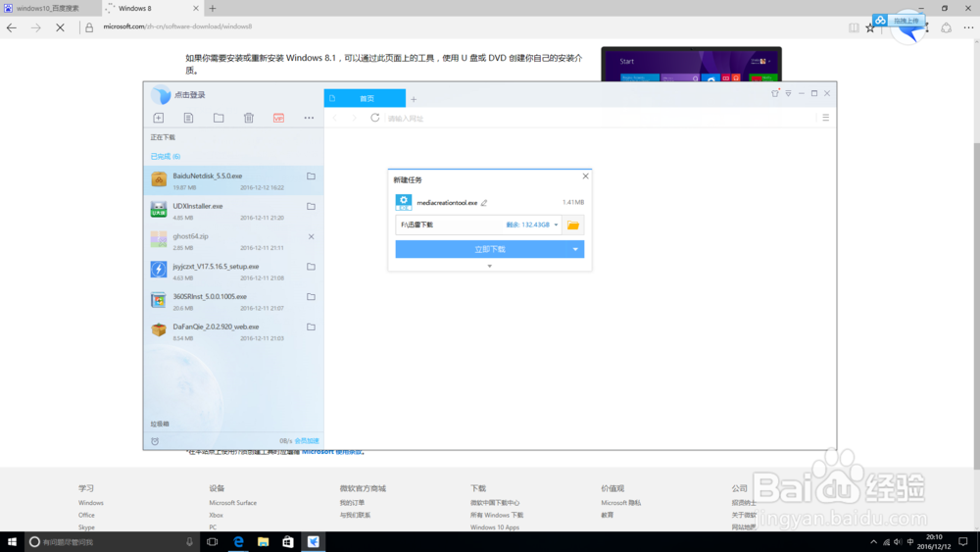Click the Xunlei bird avatar to log in
The height and width of the screenshot is (552, 980).
pos(160,94)
